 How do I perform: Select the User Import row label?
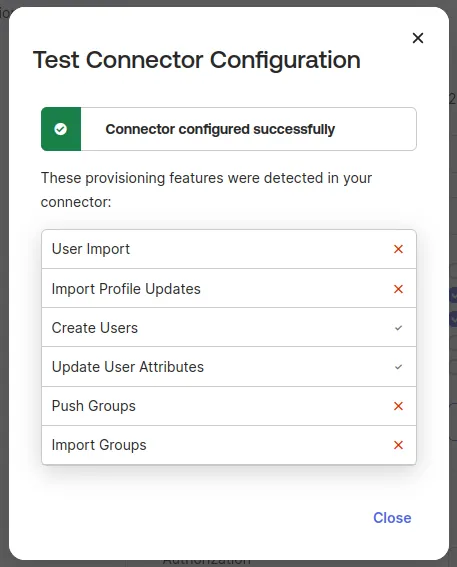(x=91, y=249)
